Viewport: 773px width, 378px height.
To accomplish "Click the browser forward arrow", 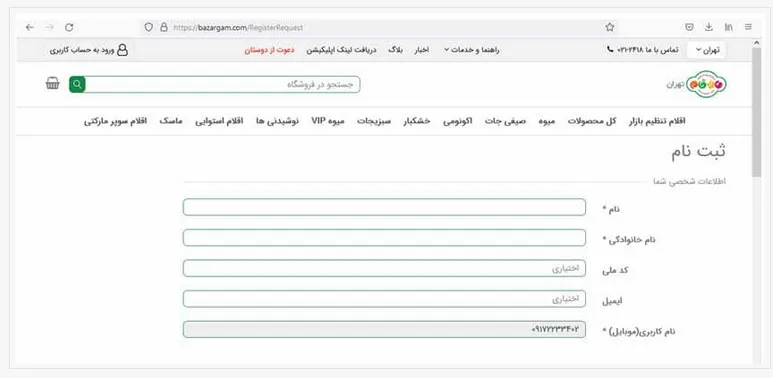I will [x=49, y=28].
